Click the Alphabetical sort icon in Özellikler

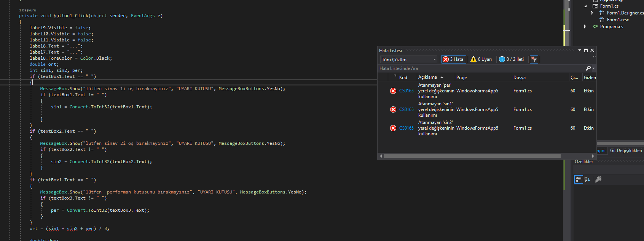(x=587, y=179)
